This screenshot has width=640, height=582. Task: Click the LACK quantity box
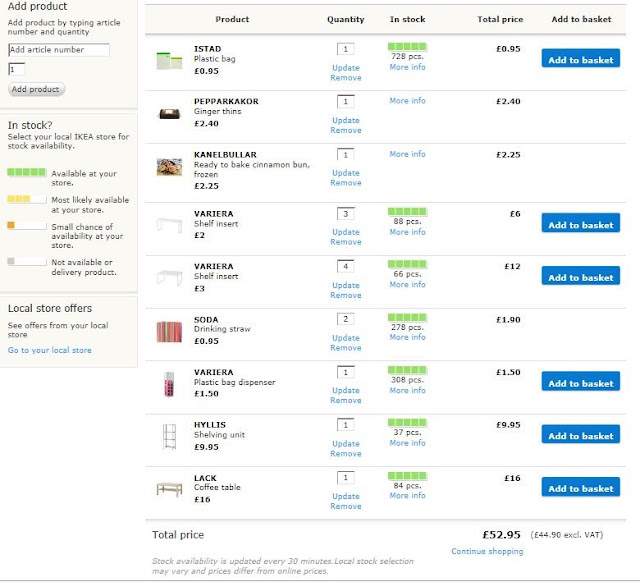point(346,478)
